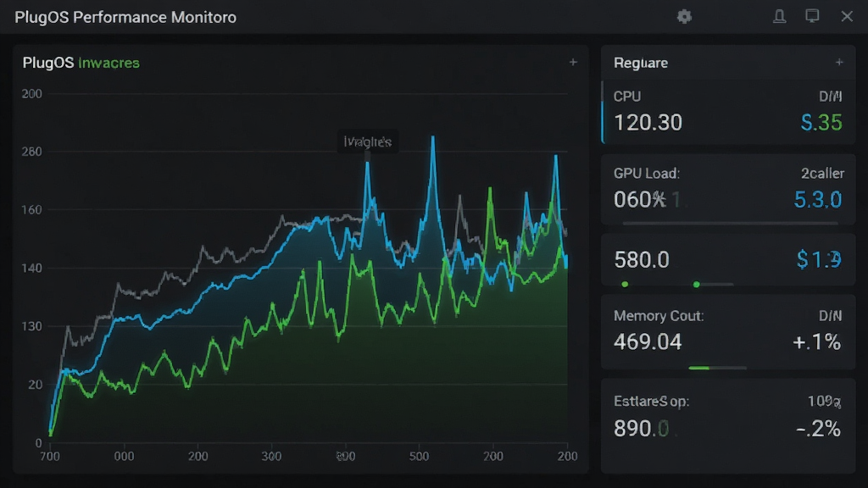Screen dimensions: 868x488
Task: Click the D/N label in Memory card
Action: pos(831,316)
